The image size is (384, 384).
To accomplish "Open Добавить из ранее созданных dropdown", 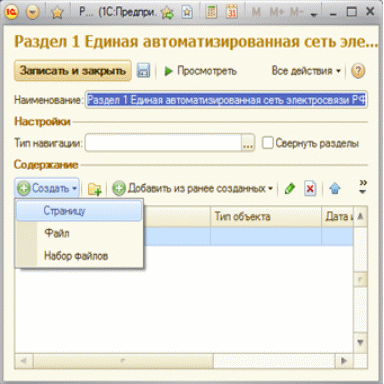I will [x=193, y=189].
